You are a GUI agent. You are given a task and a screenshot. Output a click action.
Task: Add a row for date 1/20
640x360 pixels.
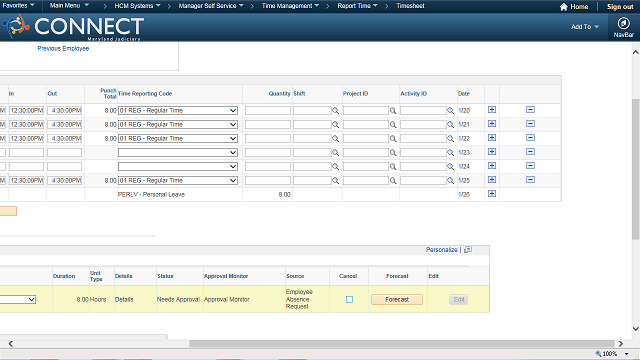492,110
